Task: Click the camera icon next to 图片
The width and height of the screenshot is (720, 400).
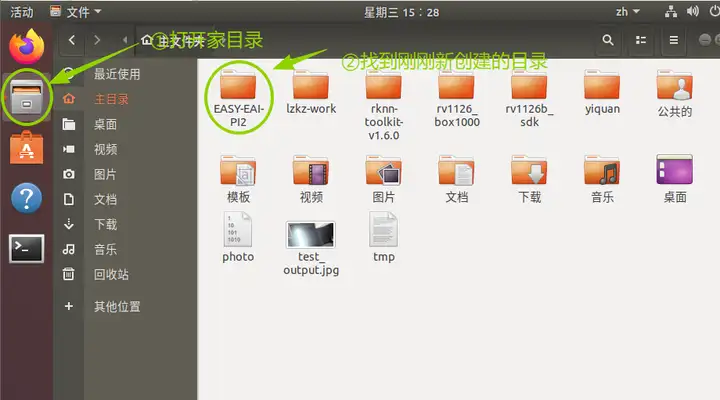Action: pyautogui.click(x=68, y=174)
